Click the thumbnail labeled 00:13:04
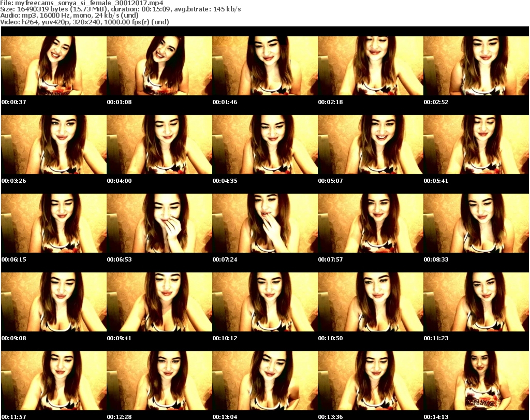Viewport: 530px width, 420px height. point(265,381)
